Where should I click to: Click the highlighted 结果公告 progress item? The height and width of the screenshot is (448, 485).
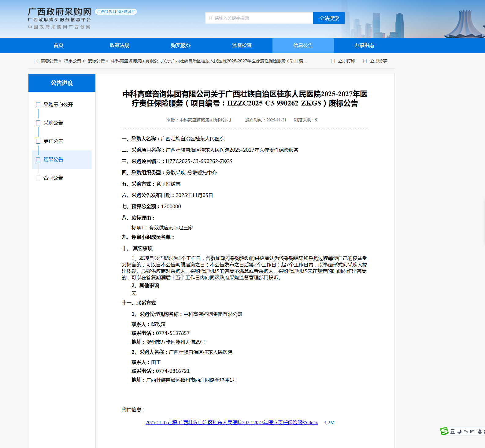pyautogui.click(x=53, y=160)
